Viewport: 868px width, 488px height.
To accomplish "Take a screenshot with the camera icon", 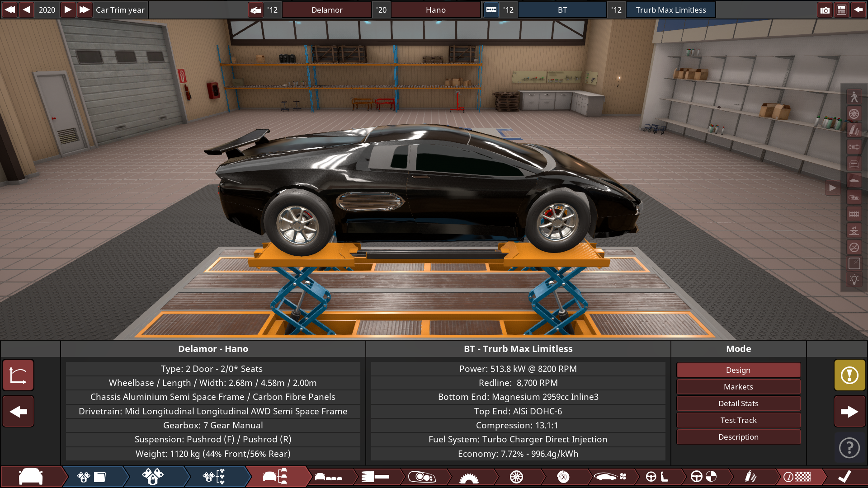I will coord(825,9).
